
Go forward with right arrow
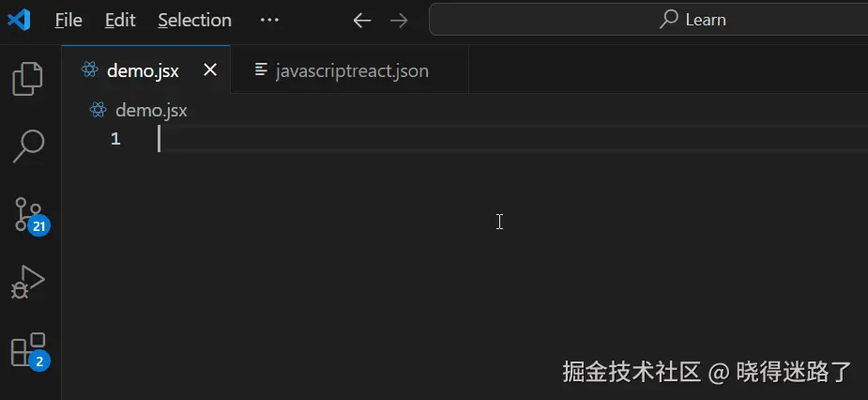tap(399, 21)
